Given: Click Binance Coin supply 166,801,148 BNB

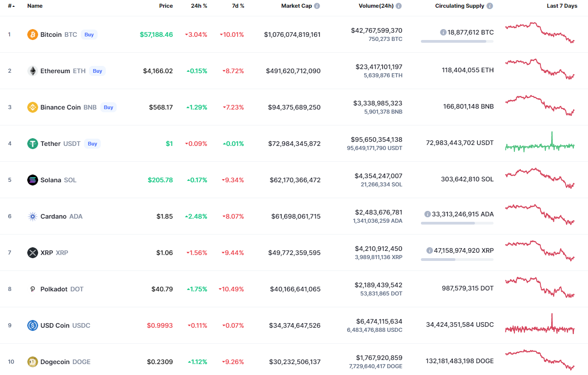Looking at the screenshot, I should pos(469,106).
